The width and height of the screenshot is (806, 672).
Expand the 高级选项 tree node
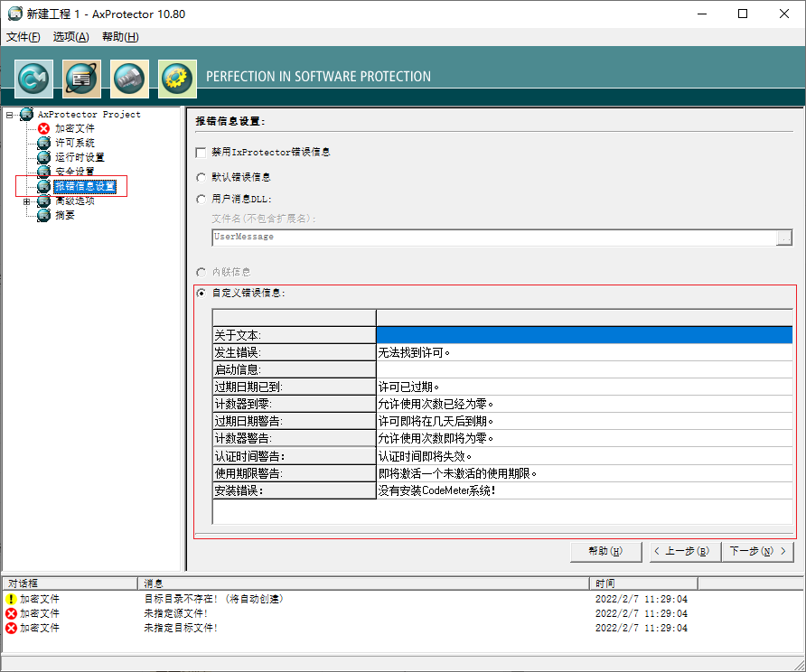[x=27, y=201]
